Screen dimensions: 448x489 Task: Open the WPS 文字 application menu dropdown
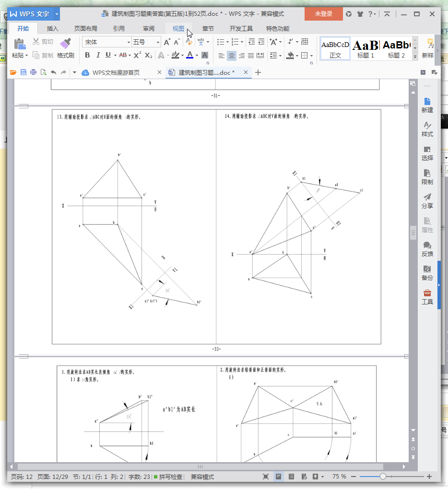(57, 14)
